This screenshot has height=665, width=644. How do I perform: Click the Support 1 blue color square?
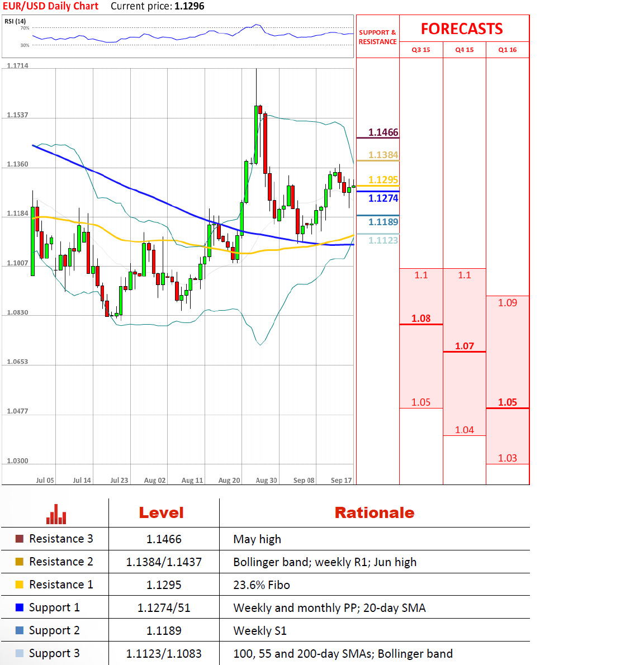20,607
